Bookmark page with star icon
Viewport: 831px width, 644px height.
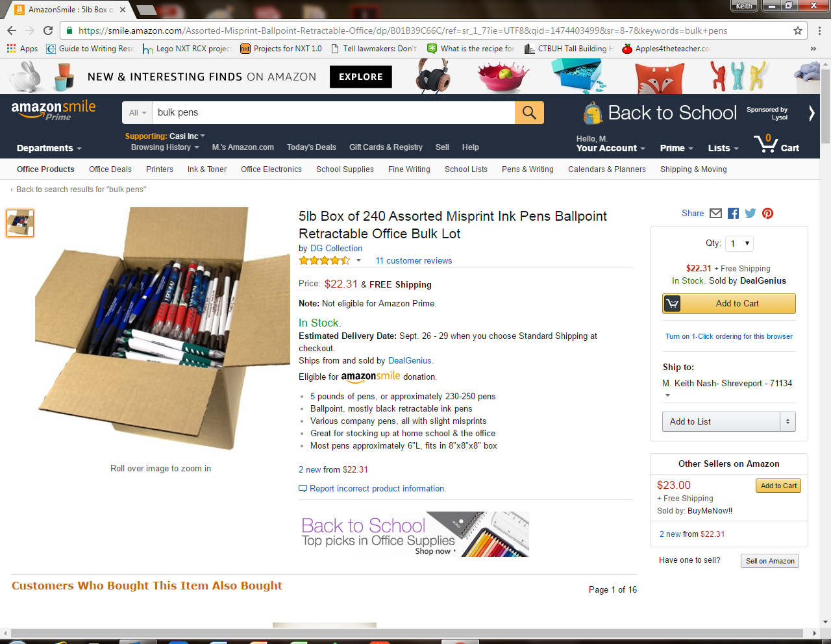[x=798, y=31]
